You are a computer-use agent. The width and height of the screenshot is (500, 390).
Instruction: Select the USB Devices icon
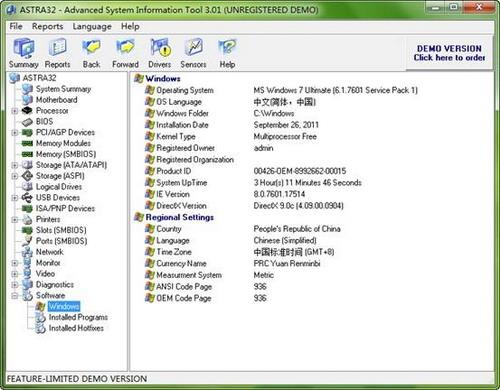[x=27, y=198]
